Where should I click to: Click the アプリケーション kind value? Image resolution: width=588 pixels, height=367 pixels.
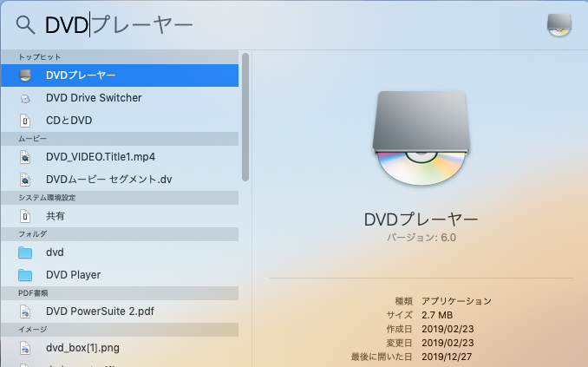(456, 301)
